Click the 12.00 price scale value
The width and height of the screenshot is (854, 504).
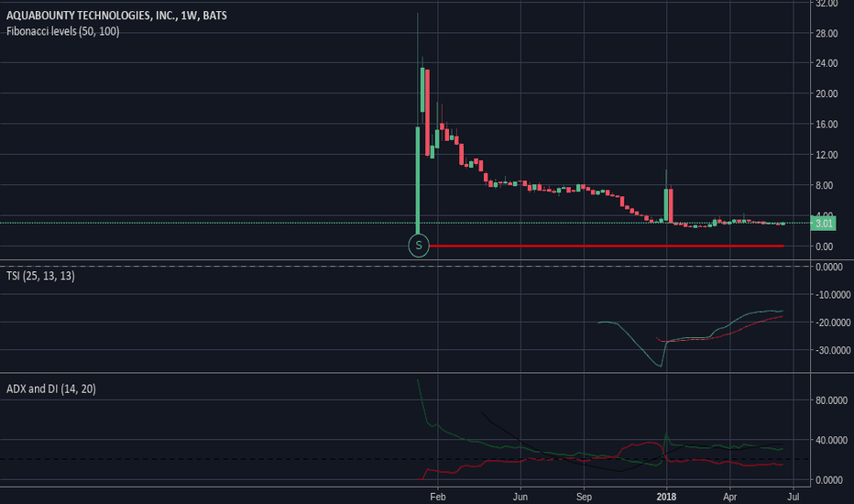coord(827,155)
